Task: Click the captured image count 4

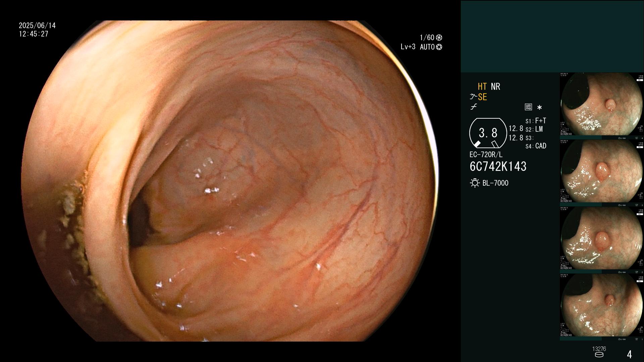Action: (x=629, y=354)
